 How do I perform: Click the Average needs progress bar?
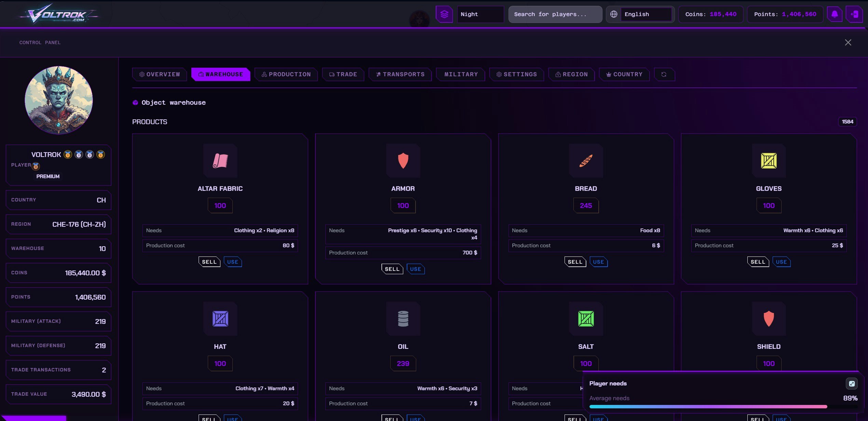pyautogui.click(x=708, y=407)
